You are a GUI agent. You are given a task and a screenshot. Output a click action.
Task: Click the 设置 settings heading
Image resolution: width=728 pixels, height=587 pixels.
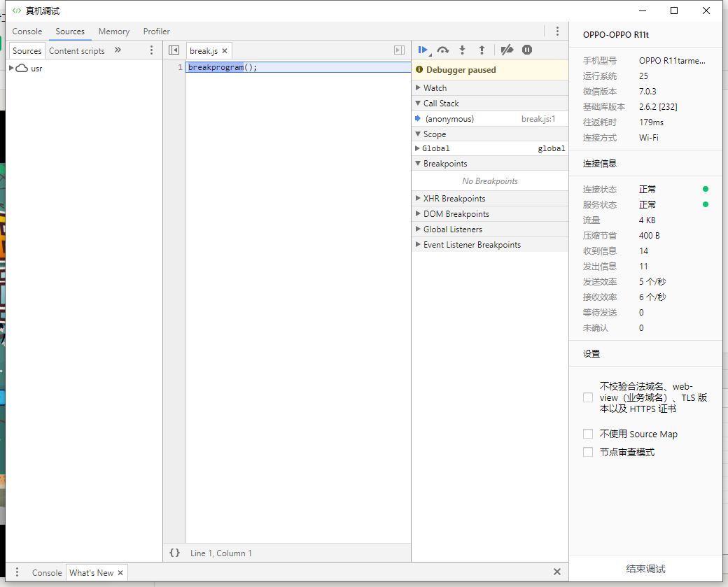click(591, 353)
